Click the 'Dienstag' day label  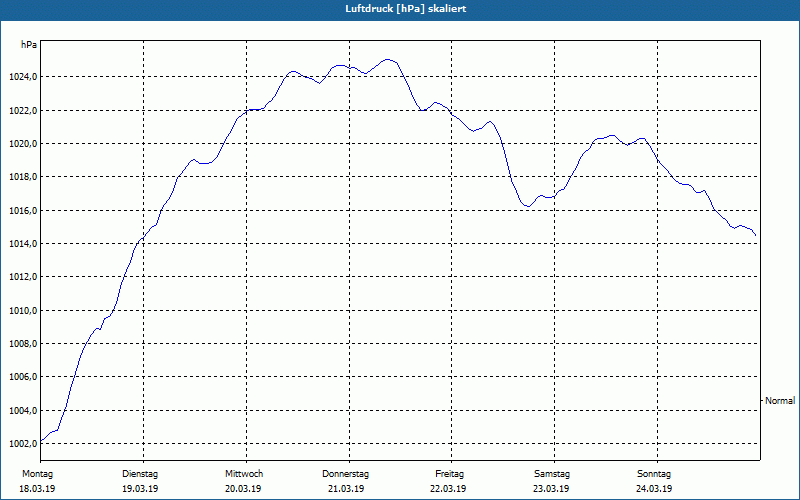click(140, 474)
